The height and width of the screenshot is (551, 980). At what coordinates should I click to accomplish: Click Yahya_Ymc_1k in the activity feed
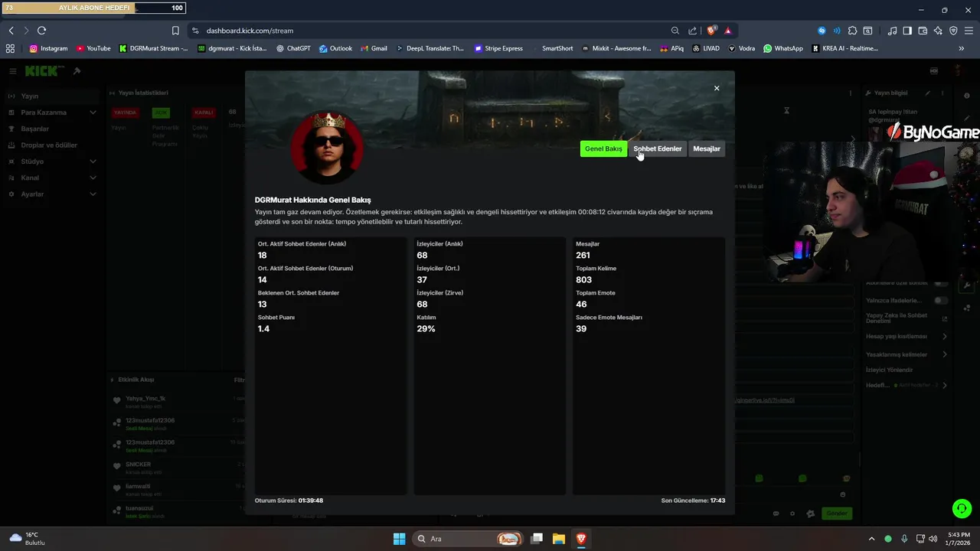(145, 399)
